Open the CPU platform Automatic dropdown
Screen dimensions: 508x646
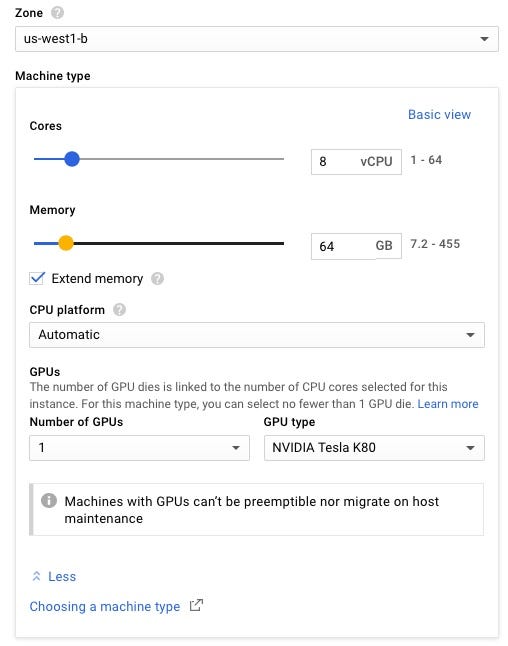tap(257, 335)
